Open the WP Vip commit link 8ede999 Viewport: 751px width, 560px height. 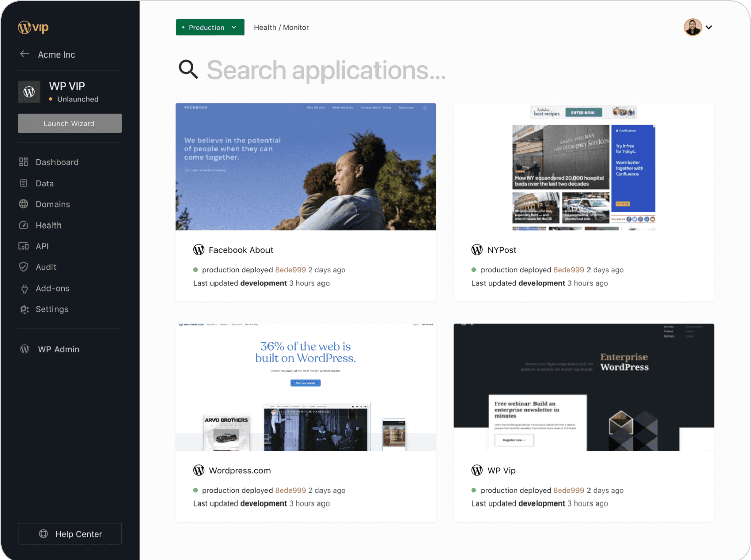coord(569,490)
